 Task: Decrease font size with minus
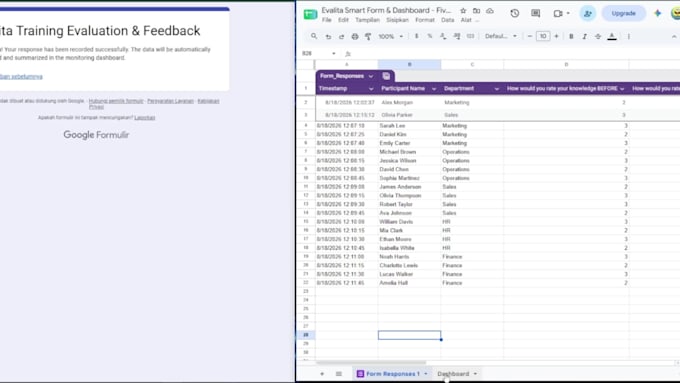pyautogui.click(x=530, y=36)
